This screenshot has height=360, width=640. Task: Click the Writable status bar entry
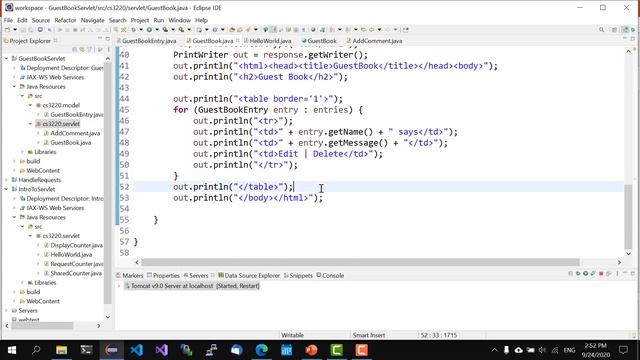pos(293,335)
